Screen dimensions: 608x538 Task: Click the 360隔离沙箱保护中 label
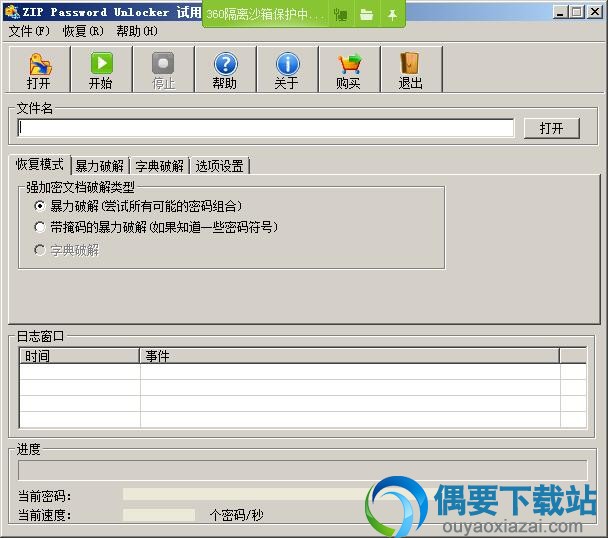[265, 15]
